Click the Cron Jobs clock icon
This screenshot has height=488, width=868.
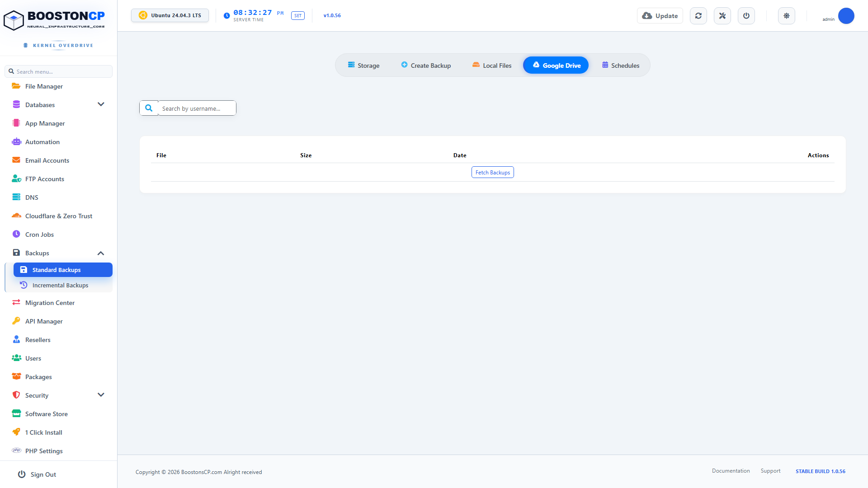click(16, 234)
